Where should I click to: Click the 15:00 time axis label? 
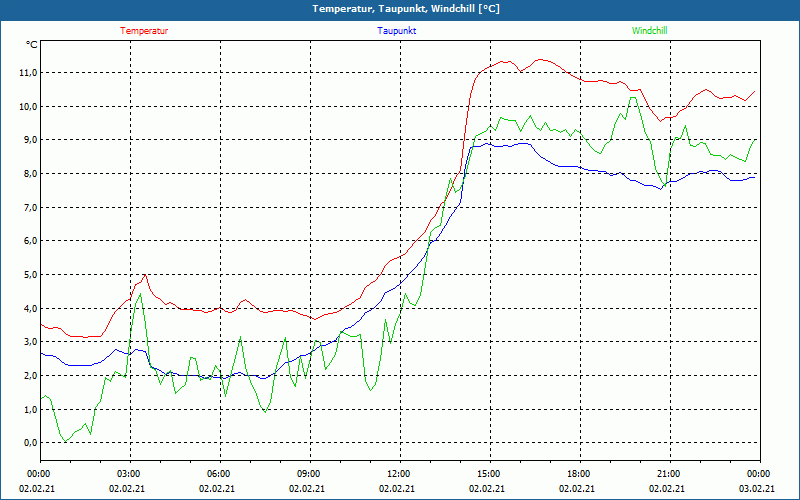point(489,474)
